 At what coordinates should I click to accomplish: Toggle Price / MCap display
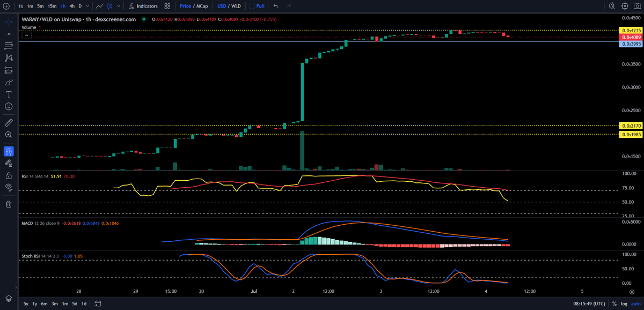[193, 6]
